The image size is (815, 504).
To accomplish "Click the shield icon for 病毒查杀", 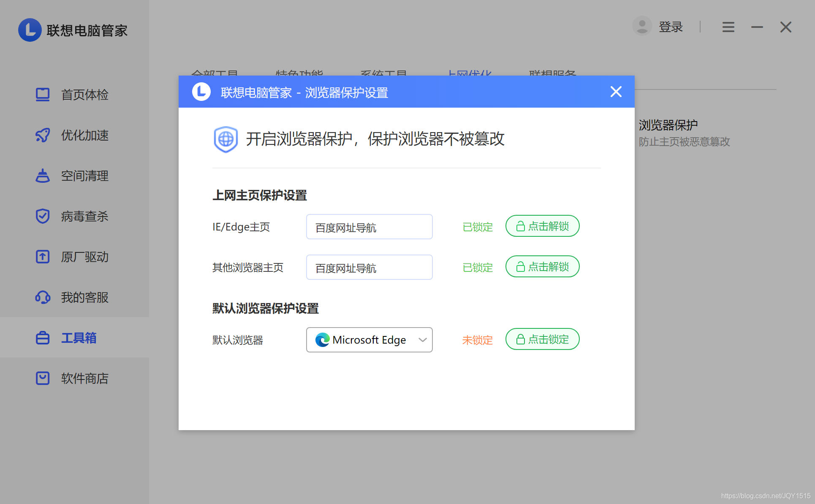I will 43,216.
